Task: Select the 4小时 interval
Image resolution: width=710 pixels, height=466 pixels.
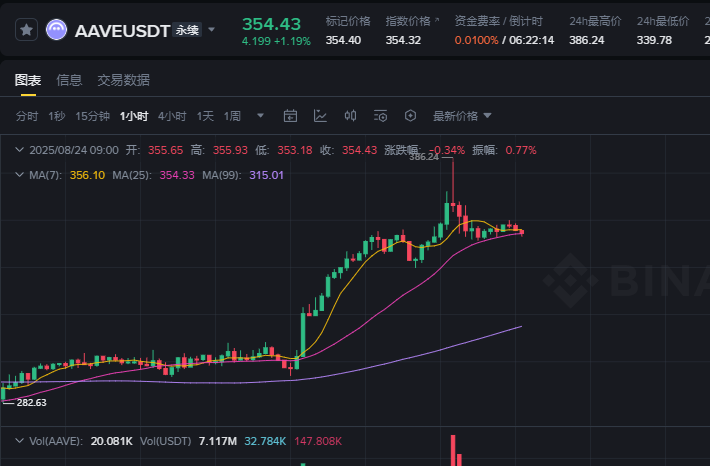Action: pyautogui.click(x=172, y=116)
